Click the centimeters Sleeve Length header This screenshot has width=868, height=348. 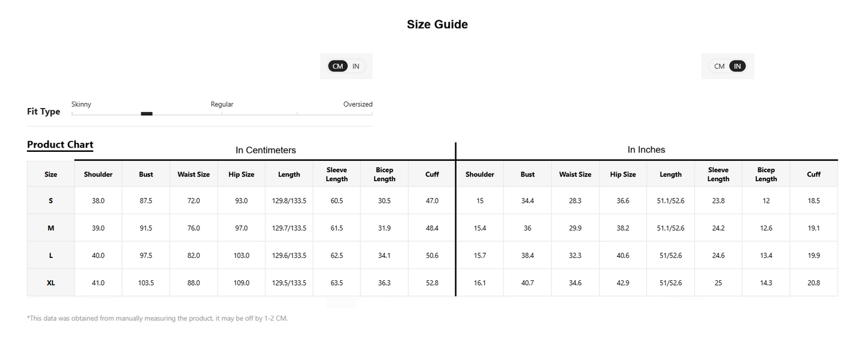coord(337,174)
